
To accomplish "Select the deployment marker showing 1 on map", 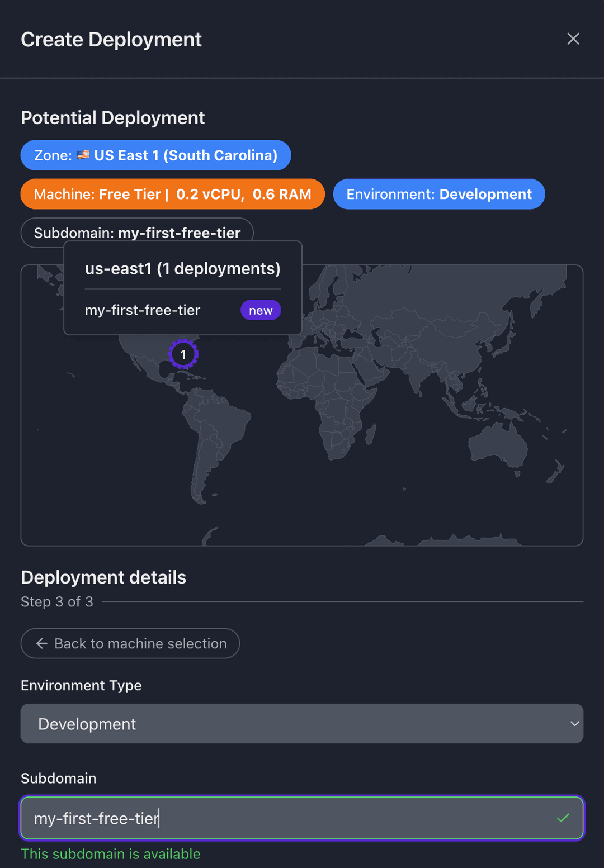I will [x=183, y=354].
